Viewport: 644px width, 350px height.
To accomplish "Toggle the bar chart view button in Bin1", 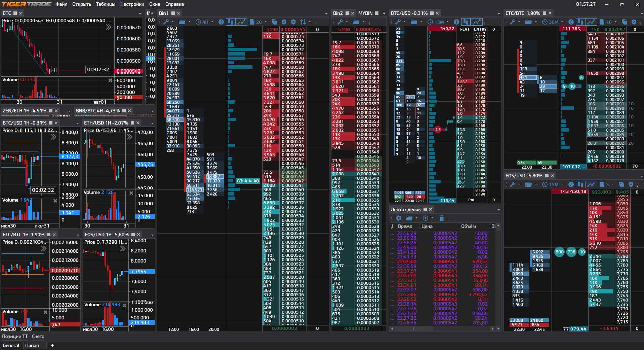I will [x=231, y=22].
